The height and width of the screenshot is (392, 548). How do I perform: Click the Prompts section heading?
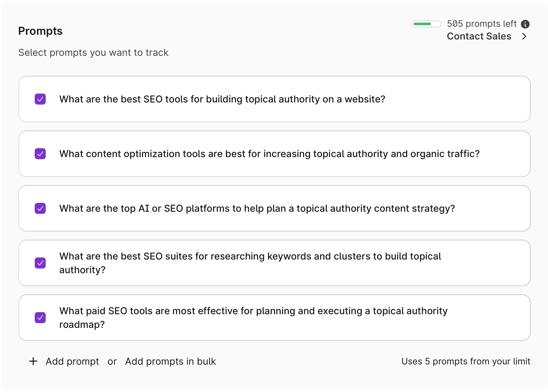[x=40, y=31]
